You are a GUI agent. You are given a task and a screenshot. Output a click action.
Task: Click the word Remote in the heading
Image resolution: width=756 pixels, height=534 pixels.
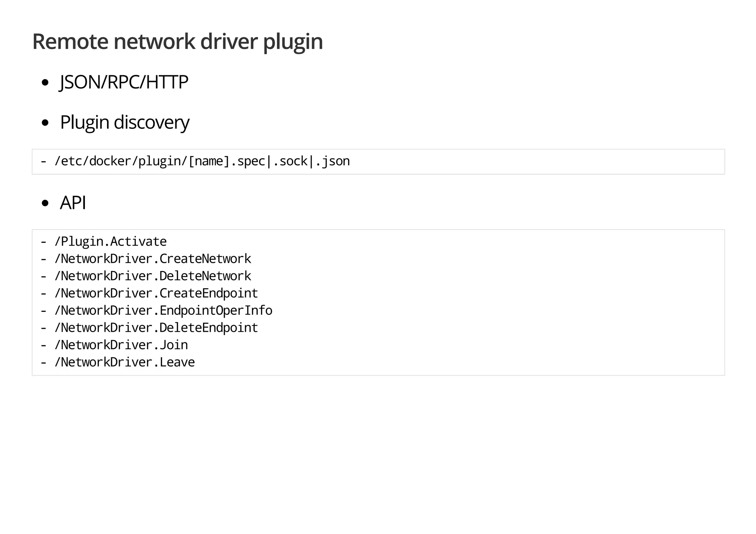point(70,41)
